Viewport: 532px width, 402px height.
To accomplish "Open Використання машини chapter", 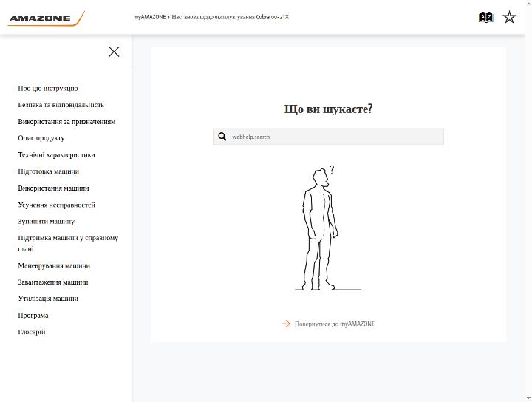I will (54, 188).
